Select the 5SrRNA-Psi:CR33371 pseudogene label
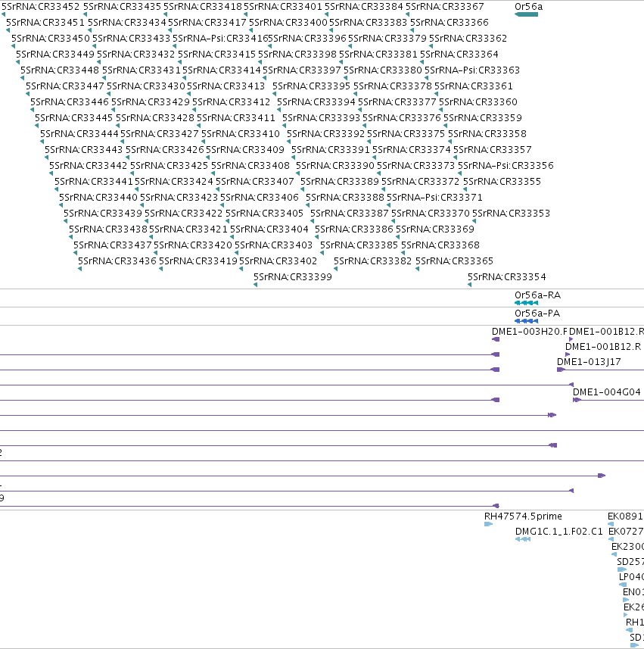Image resolution: width=644 pixels, height=649 pixels. tap(434, 198)
